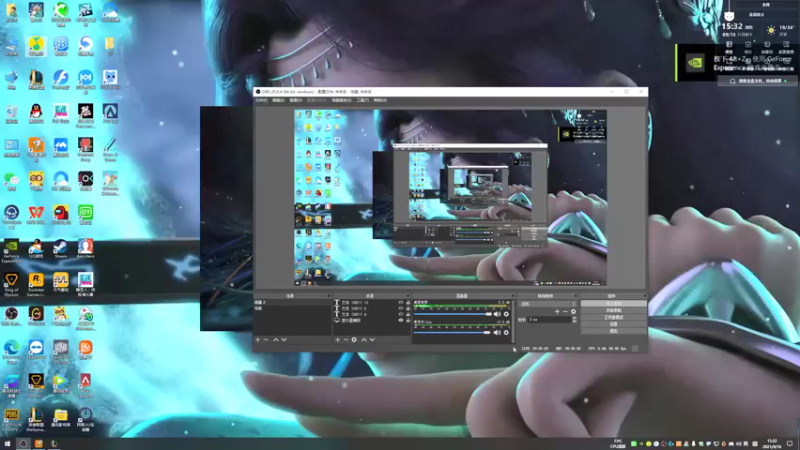Viewport: 800px width, 450px height.
Task: Open the Windows Start button
Action: tap(7, 444)
